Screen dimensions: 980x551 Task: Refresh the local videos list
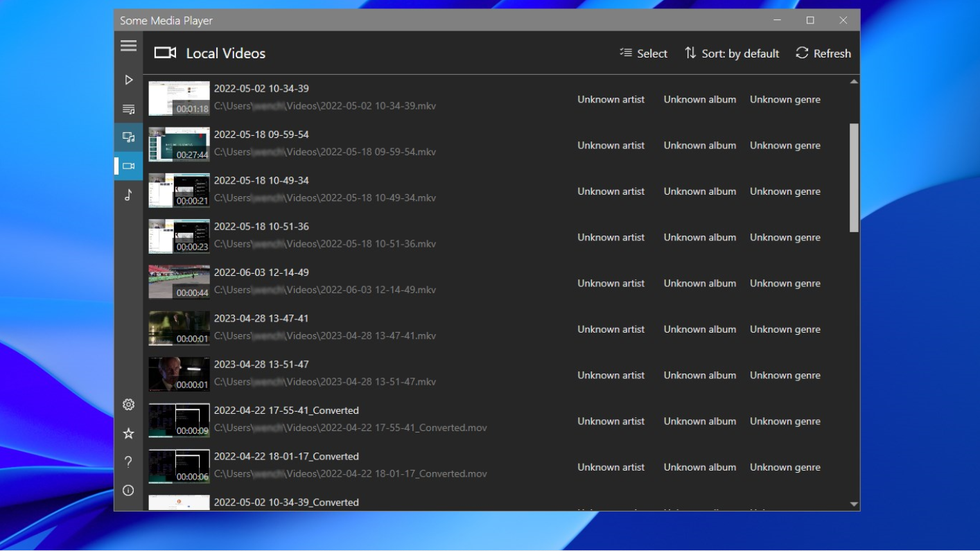point(823,53)
